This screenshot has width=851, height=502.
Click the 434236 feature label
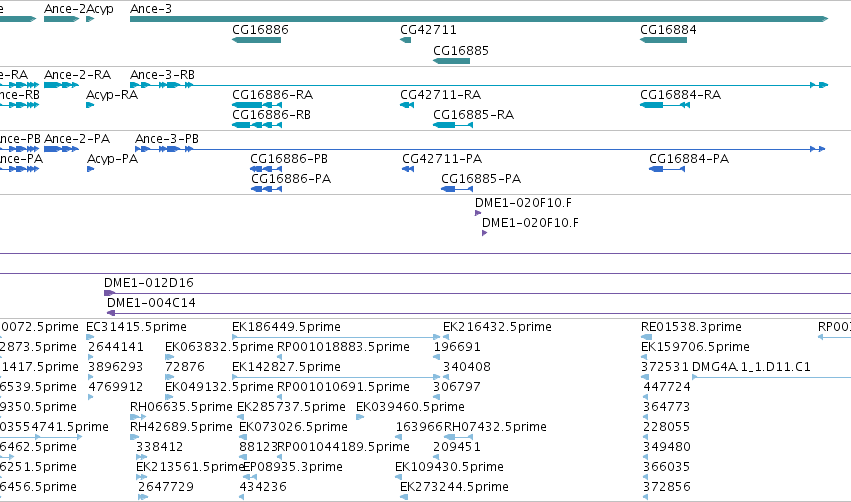(x=263, y=487)
